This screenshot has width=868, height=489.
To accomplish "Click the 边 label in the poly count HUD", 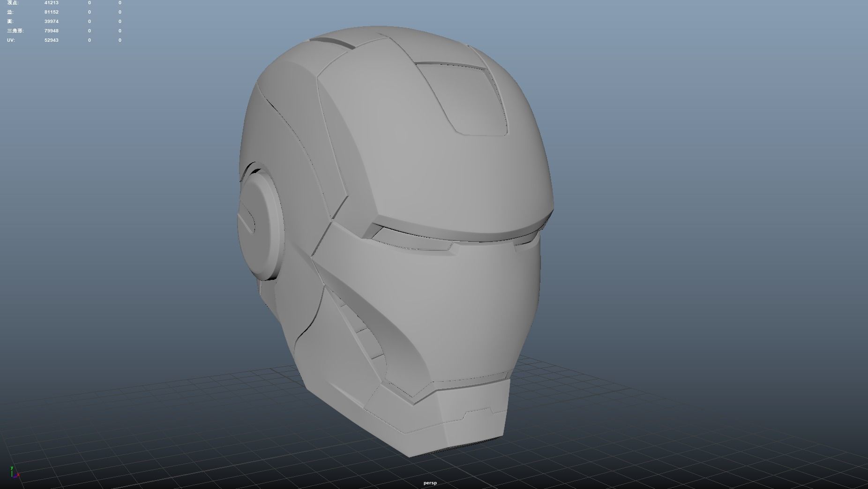I will point(10,12).
